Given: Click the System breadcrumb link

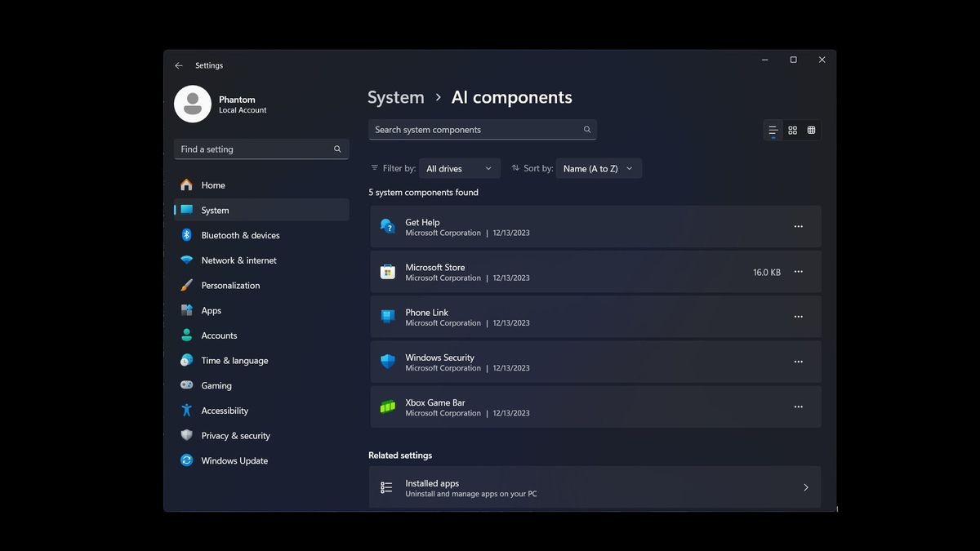Looking at the screenshot, I should 396,97.
